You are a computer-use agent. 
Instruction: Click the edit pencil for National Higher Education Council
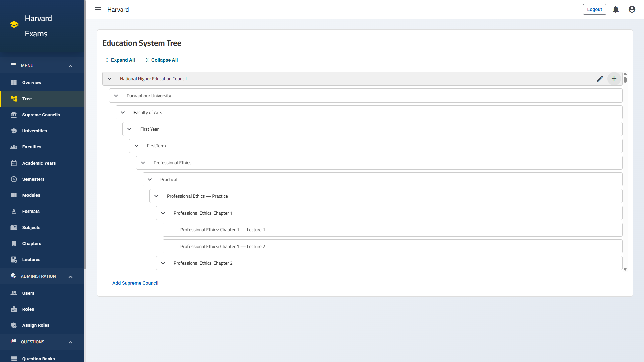[600, 79]
